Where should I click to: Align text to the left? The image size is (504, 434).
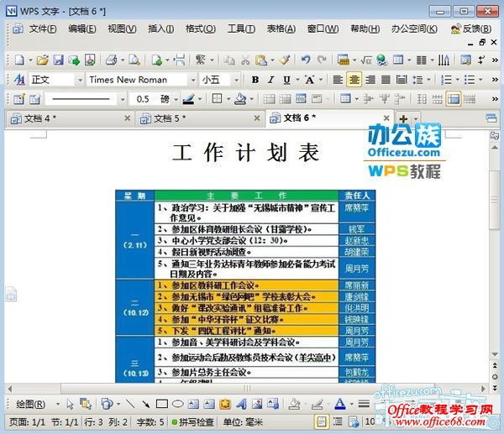(x=338, y=80)
